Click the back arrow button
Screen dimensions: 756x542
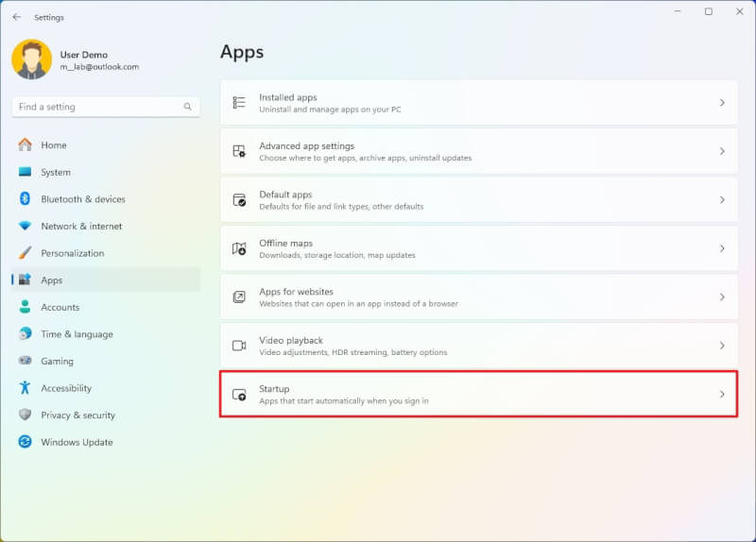(x=17, y=17)
